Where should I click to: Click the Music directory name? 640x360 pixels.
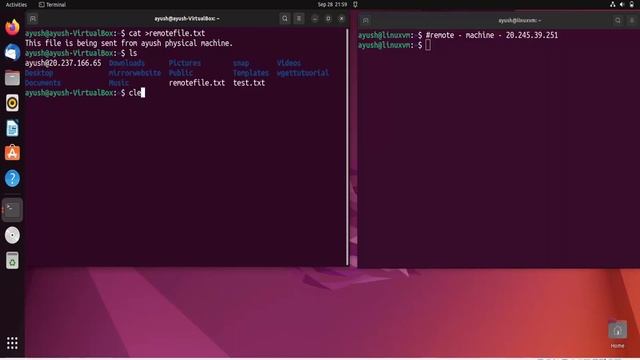point(119,83)
